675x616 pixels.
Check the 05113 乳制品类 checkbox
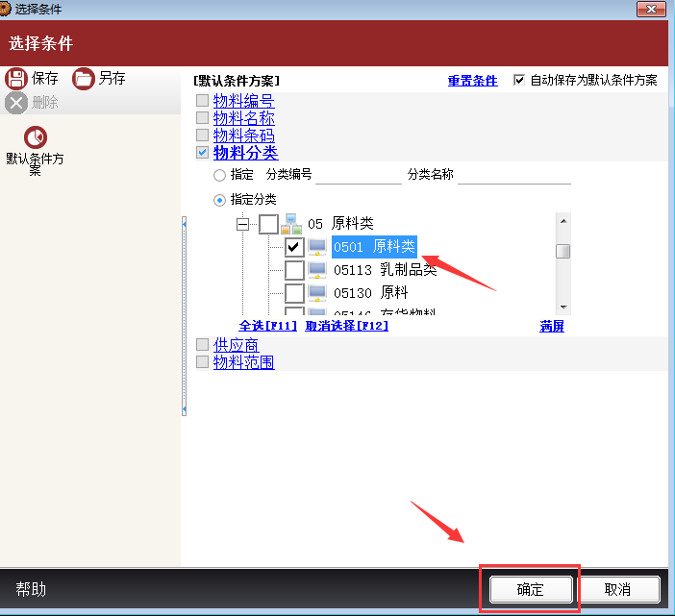tap(294, 270)
